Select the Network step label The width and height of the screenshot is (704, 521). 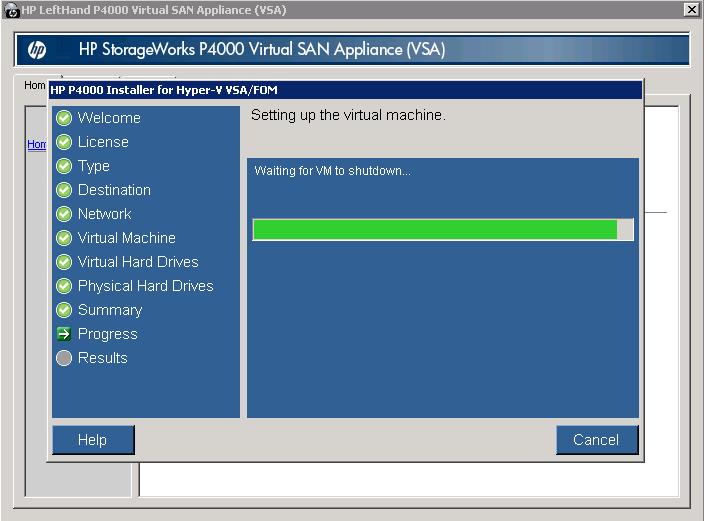105,214
